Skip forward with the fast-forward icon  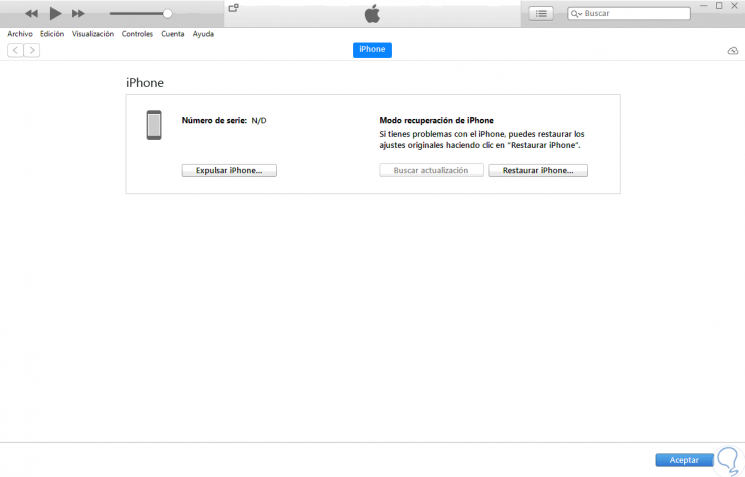(x=78, y=14)
